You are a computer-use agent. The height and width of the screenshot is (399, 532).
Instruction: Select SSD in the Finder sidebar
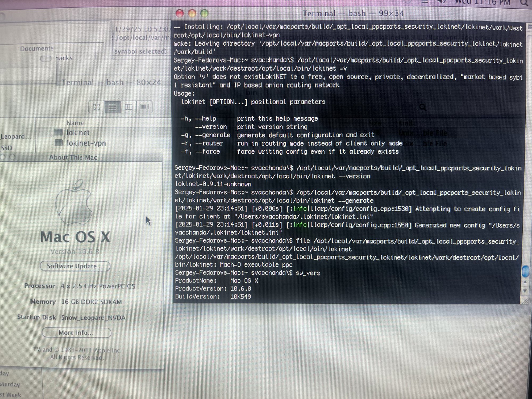(x=7, y=148)
